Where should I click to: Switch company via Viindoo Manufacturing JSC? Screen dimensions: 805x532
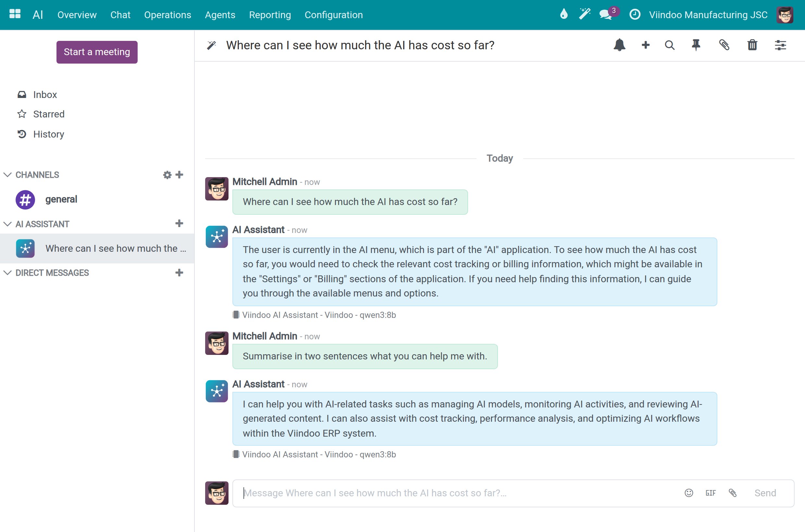click(x=708, y=15)
